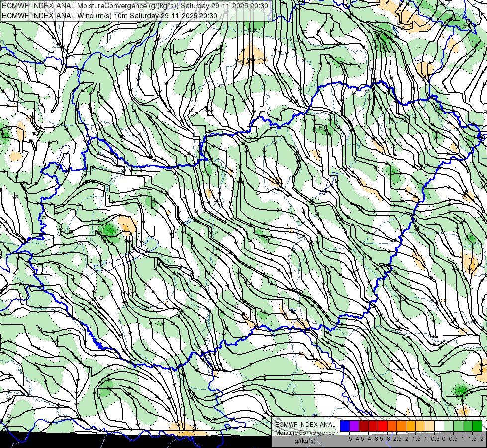Click the white legend color swatch

[x=439, y=426]
